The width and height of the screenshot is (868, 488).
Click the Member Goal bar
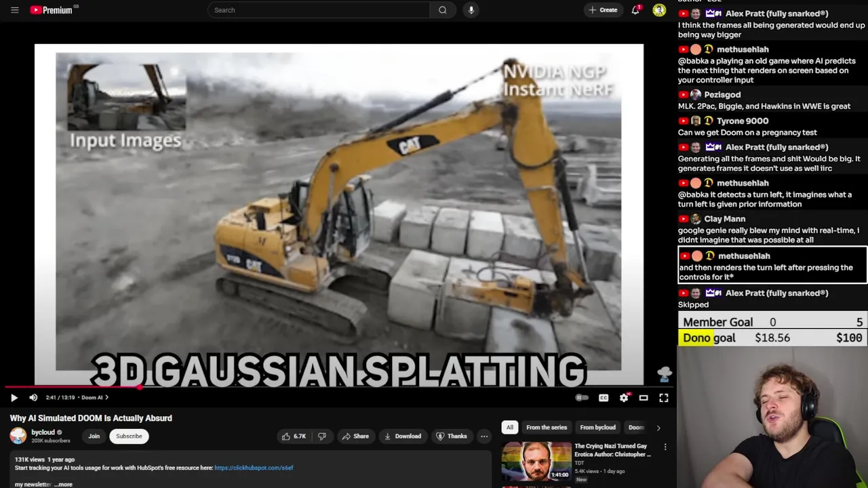(772, 322)
